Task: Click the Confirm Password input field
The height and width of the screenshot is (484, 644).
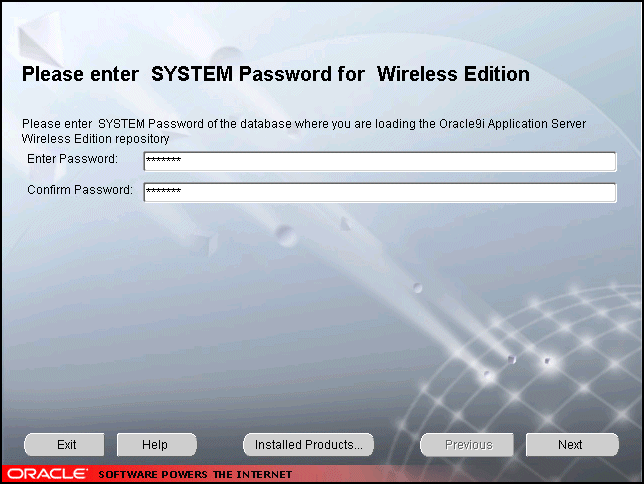Action: [380, 192]
